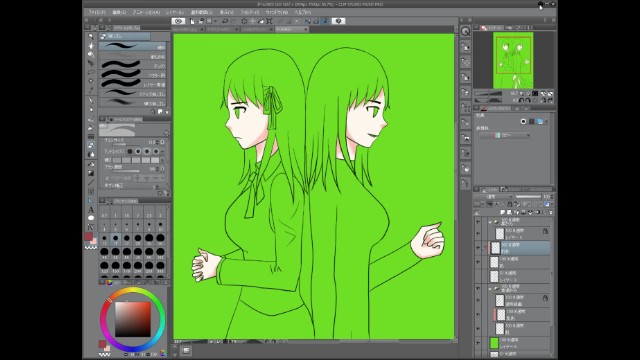The width and height of the screenshot is (640, 360).
Task: Collapse the second layer folder arrow
Action: click(490, 289)
